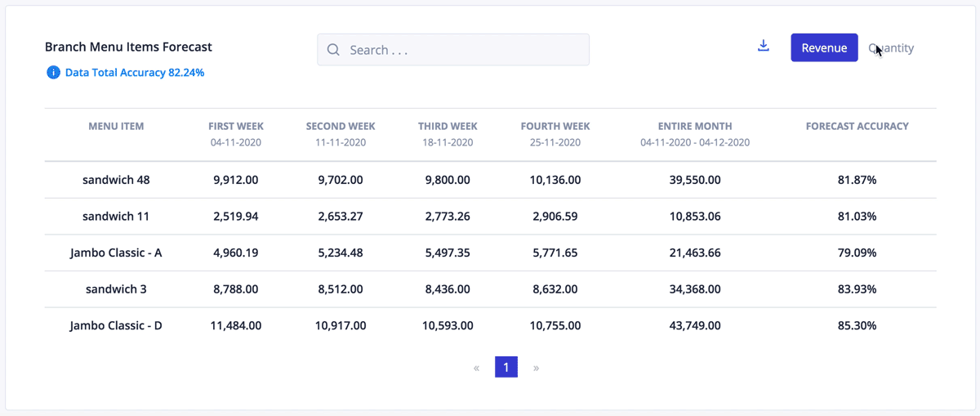Go to next page arrow
The width and height of the screenshot is (980, 416).
pyautogui.click(x=536, y=368)
